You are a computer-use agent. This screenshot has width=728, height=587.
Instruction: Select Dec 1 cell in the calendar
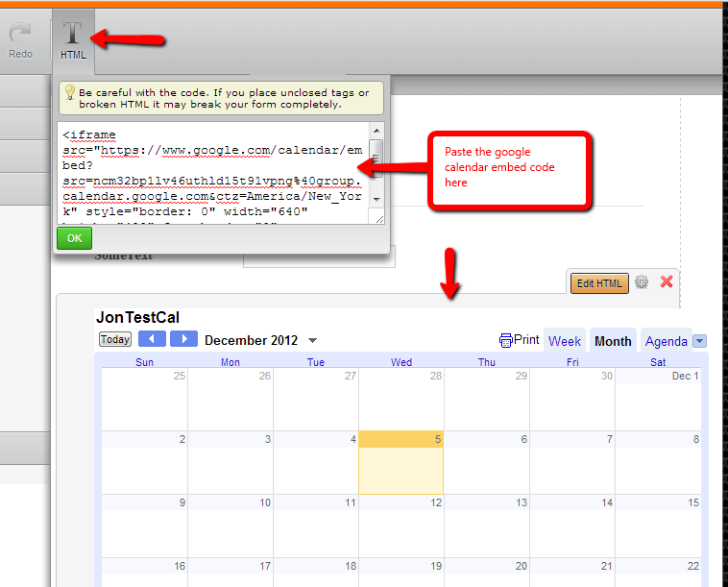[x=658, y=399]
